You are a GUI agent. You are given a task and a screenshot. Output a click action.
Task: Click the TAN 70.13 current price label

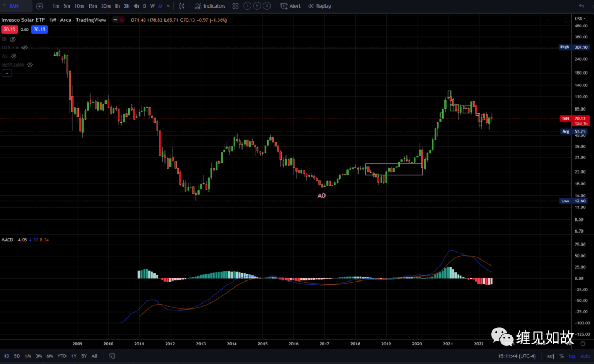click(574, 121)
